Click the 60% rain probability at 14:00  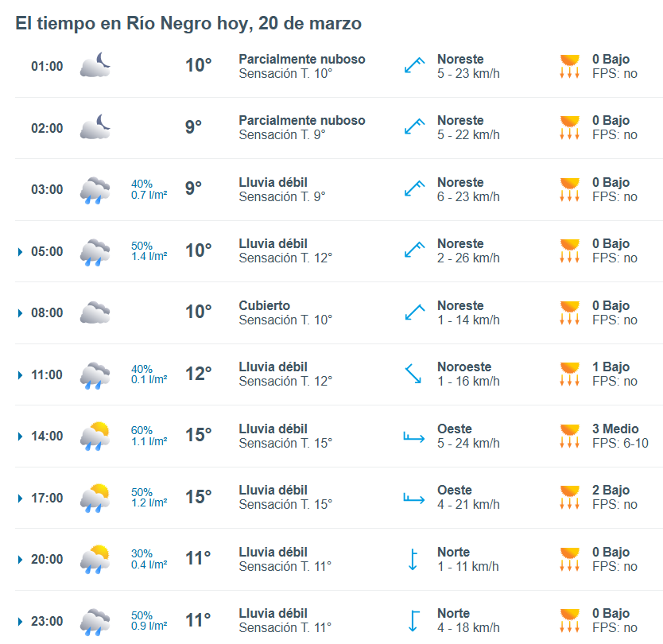pos(142,430)
